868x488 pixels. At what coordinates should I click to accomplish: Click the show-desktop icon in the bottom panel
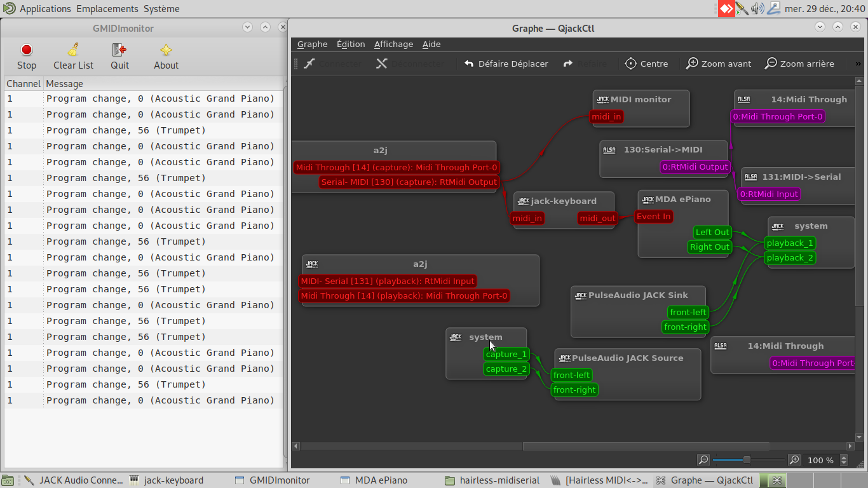(x=8, y=480)
